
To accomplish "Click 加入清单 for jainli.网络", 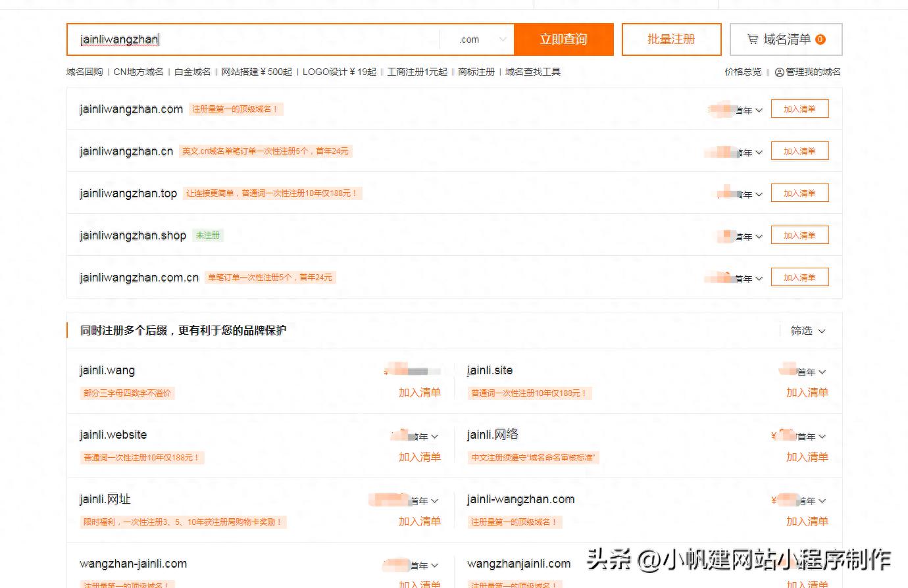I will click(x=807, y=457).
